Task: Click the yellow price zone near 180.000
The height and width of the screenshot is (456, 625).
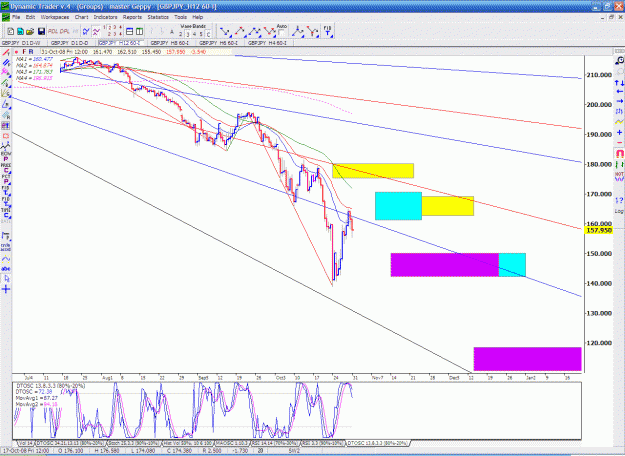Action: tap(373, 171)
